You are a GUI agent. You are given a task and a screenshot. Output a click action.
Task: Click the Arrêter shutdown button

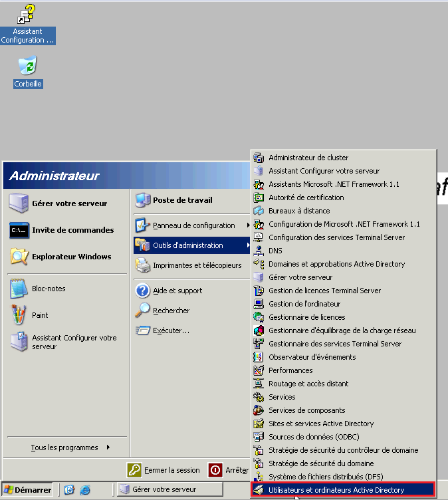tap(228, 470)
